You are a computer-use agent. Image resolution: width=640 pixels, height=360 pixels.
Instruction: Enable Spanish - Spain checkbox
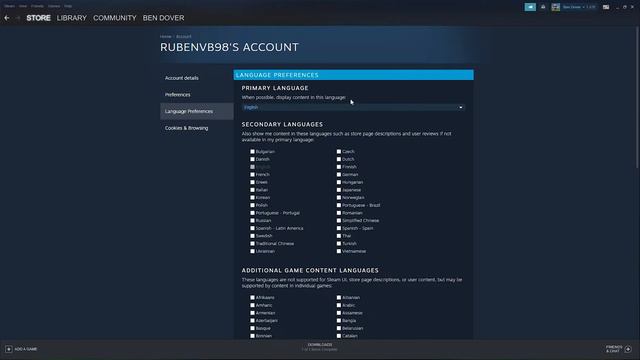coord(339,228)
